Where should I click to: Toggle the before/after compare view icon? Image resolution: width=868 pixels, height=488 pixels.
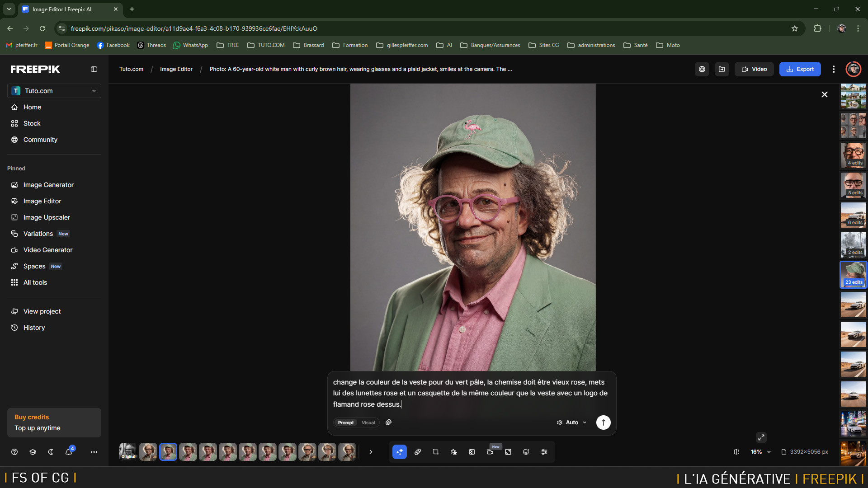point(736,452)
